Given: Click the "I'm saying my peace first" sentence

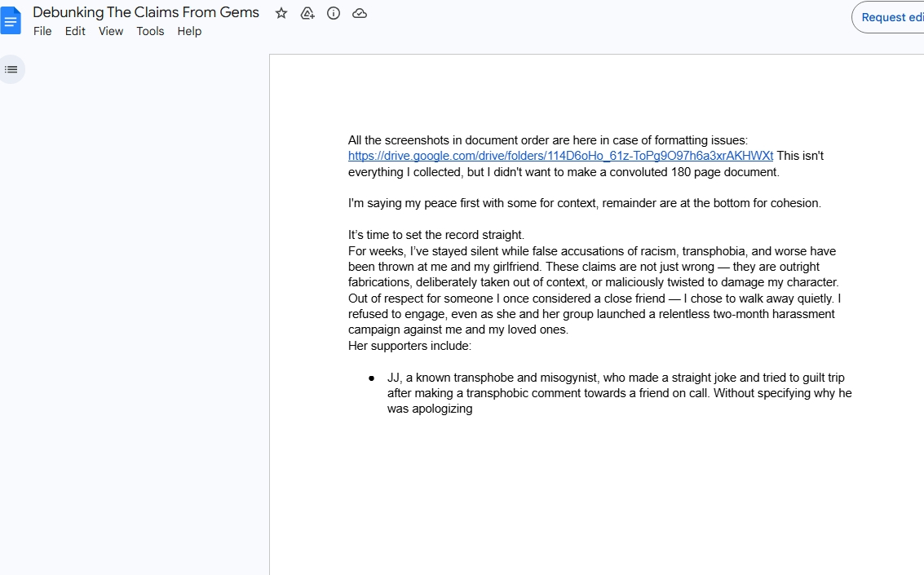Looking at the screenshot, I should (584, 203).
